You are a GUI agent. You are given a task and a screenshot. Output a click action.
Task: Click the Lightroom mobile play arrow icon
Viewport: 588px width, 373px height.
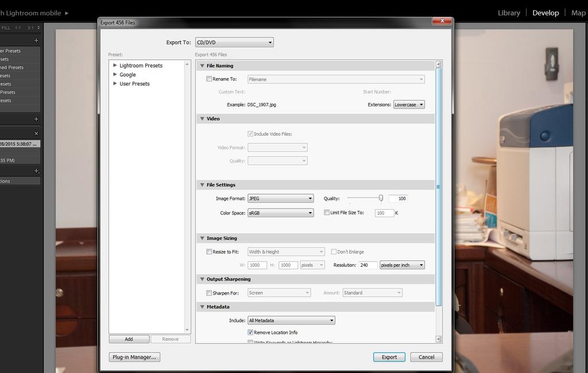[x=67, y=13]
